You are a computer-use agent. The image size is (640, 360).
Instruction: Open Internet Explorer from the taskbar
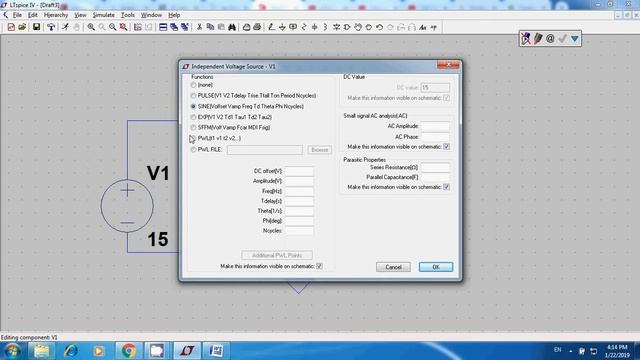pyautogui.click(x=70, y=351)
